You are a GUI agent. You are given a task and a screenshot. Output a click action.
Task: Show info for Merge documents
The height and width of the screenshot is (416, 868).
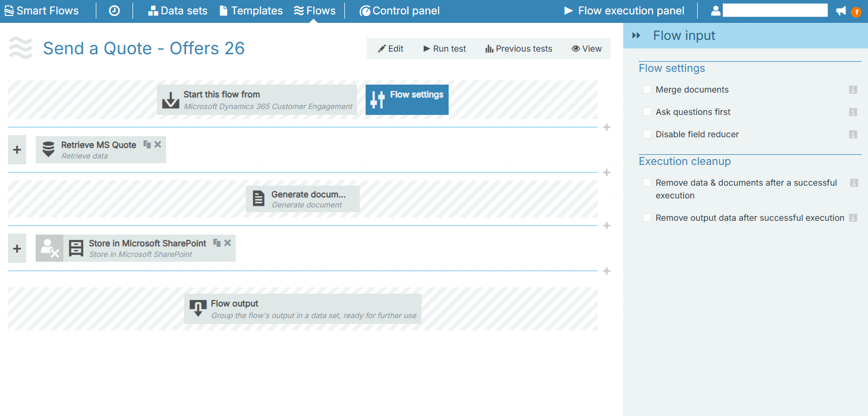pos(853,90)
